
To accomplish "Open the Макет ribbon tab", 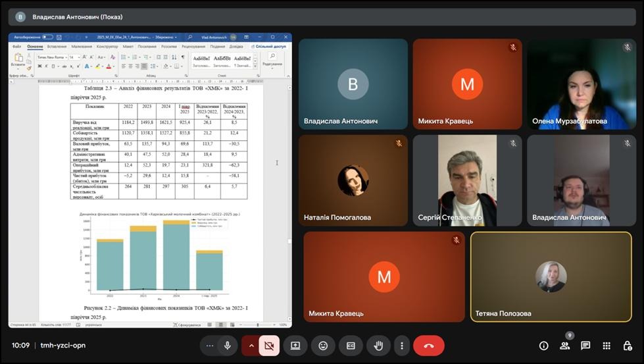I will pyautogui.click(x=128, y=47).
